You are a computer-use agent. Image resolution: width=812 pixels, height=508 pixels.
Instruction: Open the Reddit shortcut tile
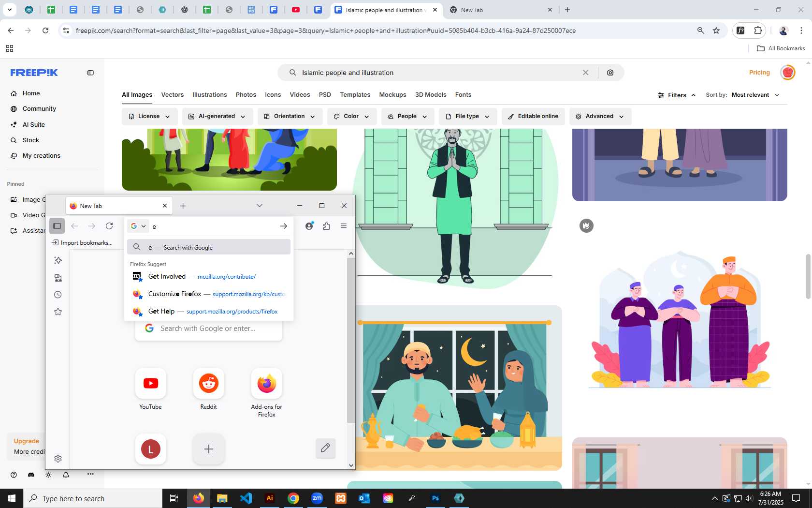[209, 383]
